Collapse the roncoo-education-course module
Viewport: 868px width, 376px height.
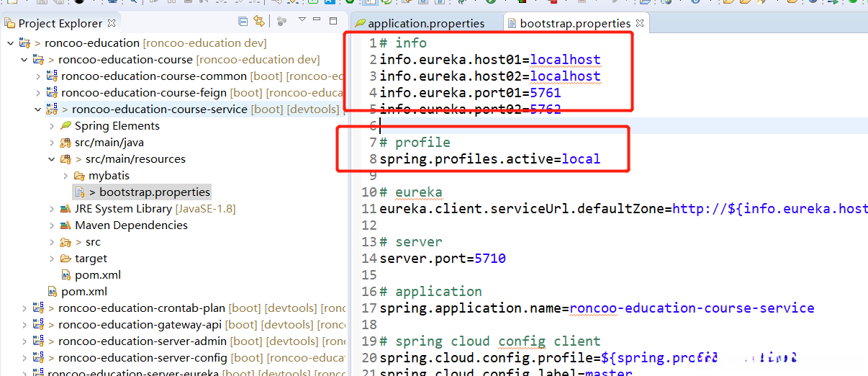coord(24,60)
